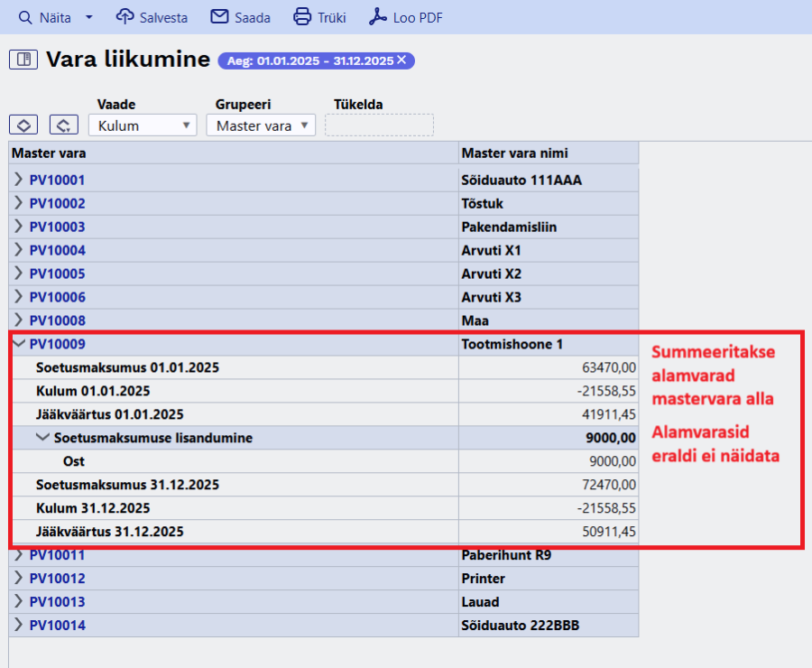Image resolution: width=812 pixels, height=668 pixels.
Task: Click the Soetusmaksumus 01.01.2025 row label
Action: click(x=127, y=367)
